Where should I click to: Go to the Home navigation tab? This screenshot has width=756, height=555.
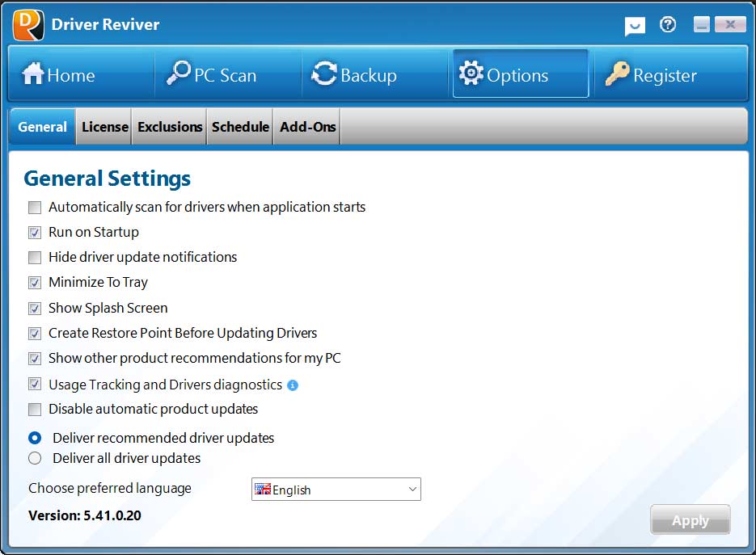pyautogui.click(x=81, y=74)
